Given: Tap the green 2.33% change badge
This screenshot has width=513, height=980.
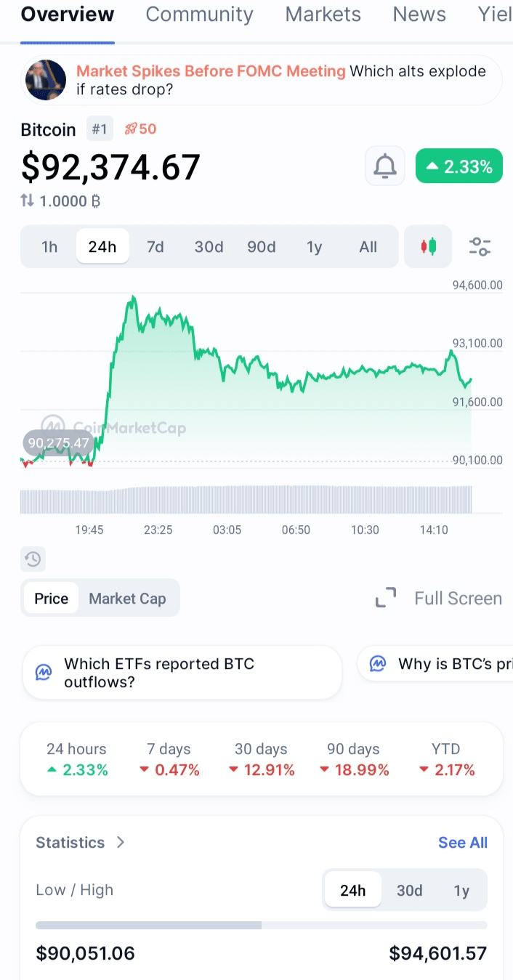Looking at the screenshot, I should [x=459, y=167].
